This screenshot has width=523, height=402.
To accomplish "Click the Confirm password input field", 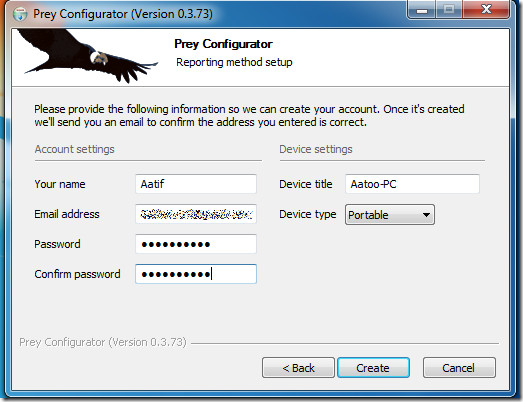I will (x=196, y=274).
